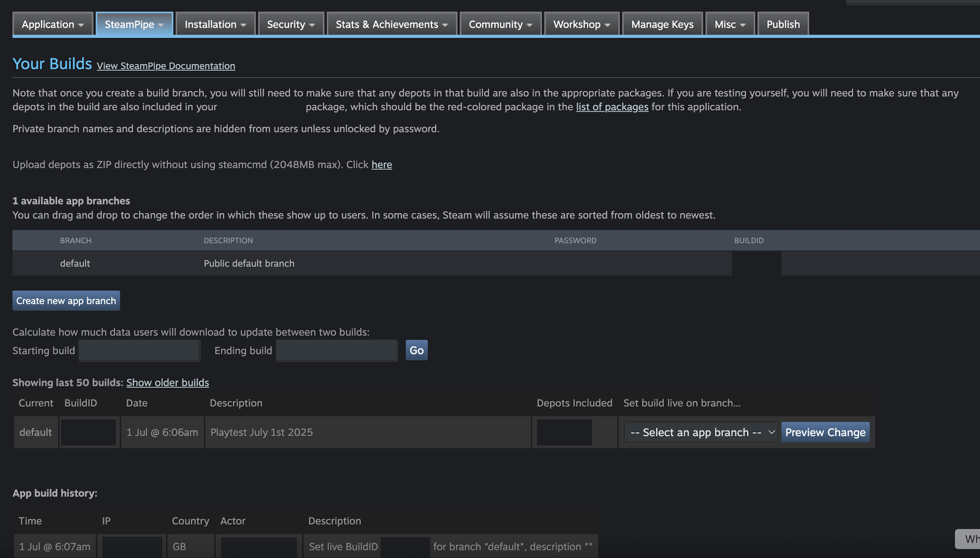
Task: Open Stats & Achievements menu
Action: (x=391, y=24)
